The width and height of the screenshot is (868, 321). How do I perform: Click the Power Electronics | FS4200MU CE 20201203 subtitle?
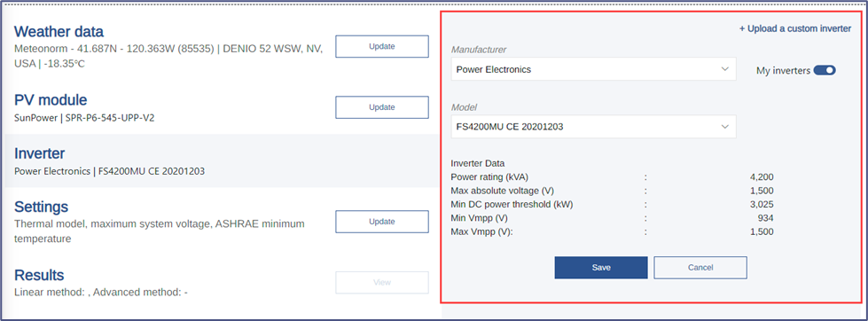pyautogui.click(x=109, y=171)
